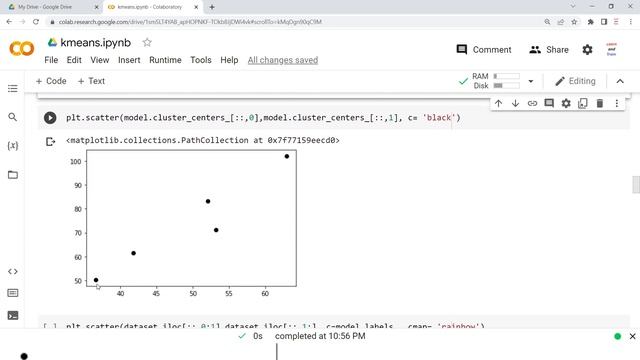This screenshot has width=640, height=360.
Task: Open the table of contents sidebar icon
Action: click(13, 89)
